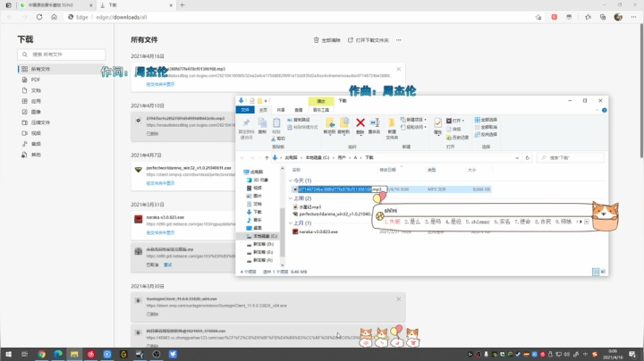Viewport: 644px width, 361px height.
Task: Click Edge icon on taskbar
Action: click(58, 354)
